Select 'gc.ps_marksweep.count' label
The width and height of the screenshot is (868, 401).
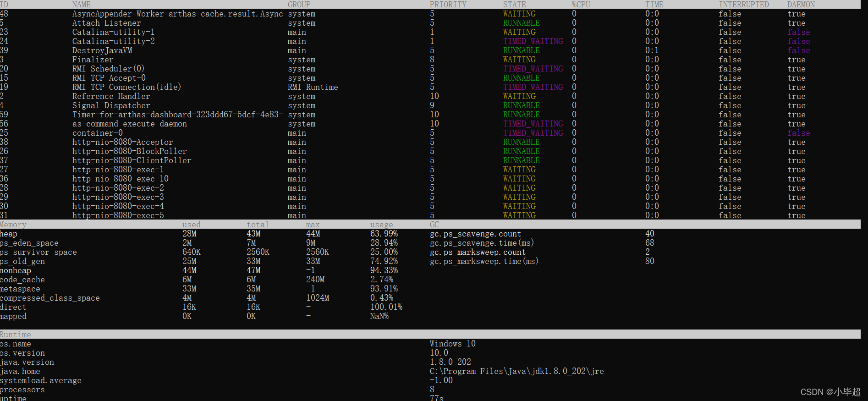point(478,252)
